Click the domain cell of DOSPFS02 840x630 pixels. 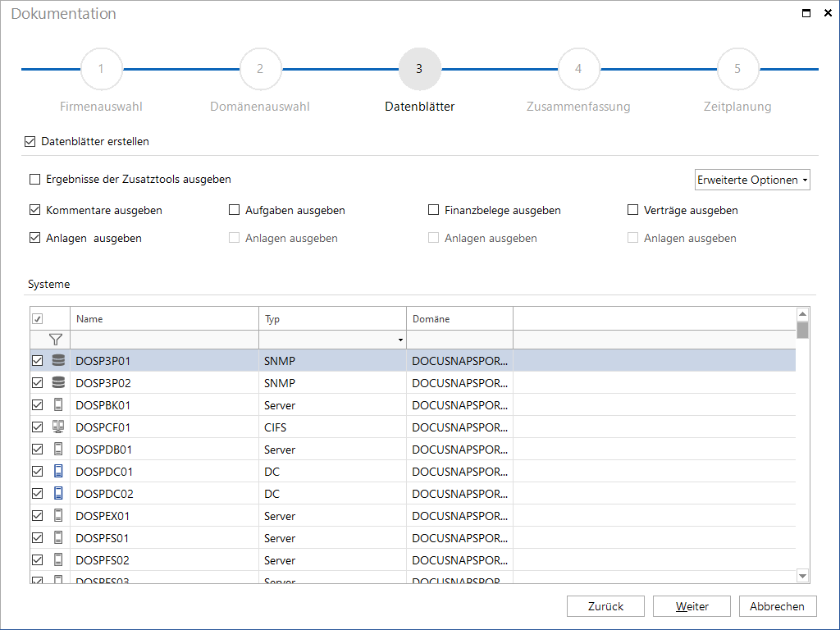point(459,559)
